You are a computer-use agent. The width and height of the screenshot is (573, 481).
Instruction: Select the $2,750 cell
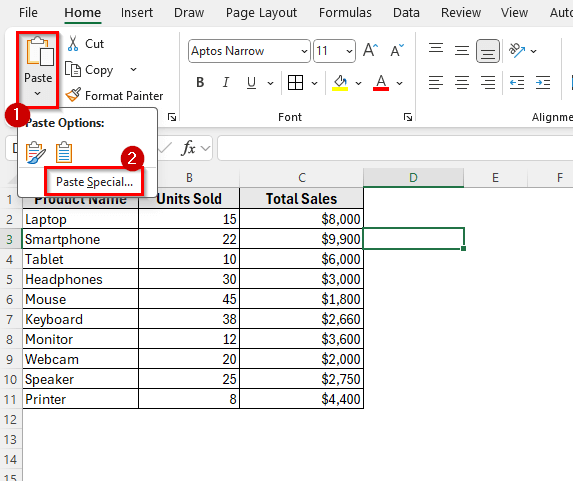(x=301, y=379)
